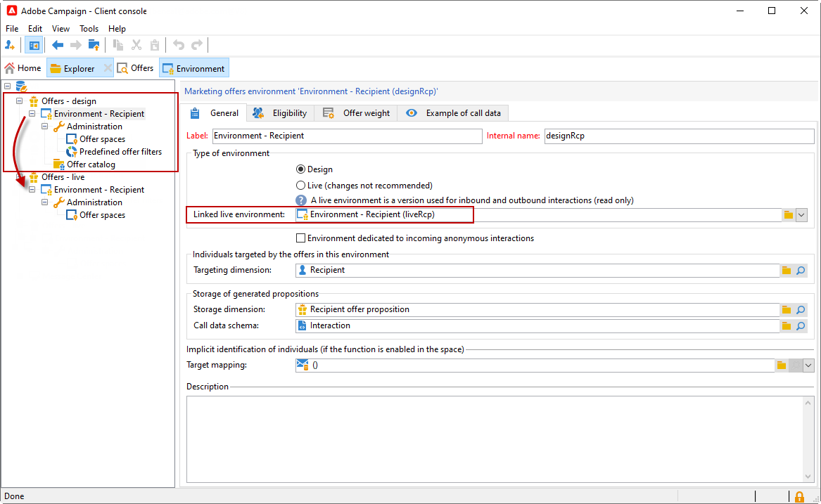Image resolution: width=821 pixels, height=504 pixels.
Task: Collapse live Environment - Recipient node
Action: pyautogui.click(x=32, y=190)
